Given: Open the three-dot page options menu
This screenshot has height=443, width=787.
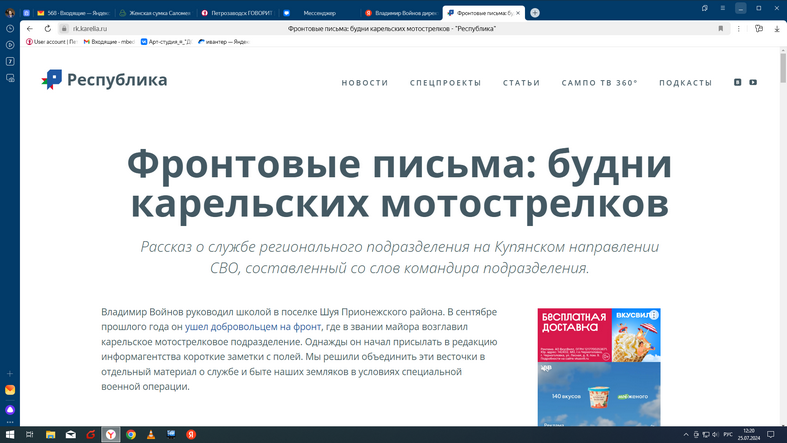Looking at the screenshot, I should (x=738, y=29).
